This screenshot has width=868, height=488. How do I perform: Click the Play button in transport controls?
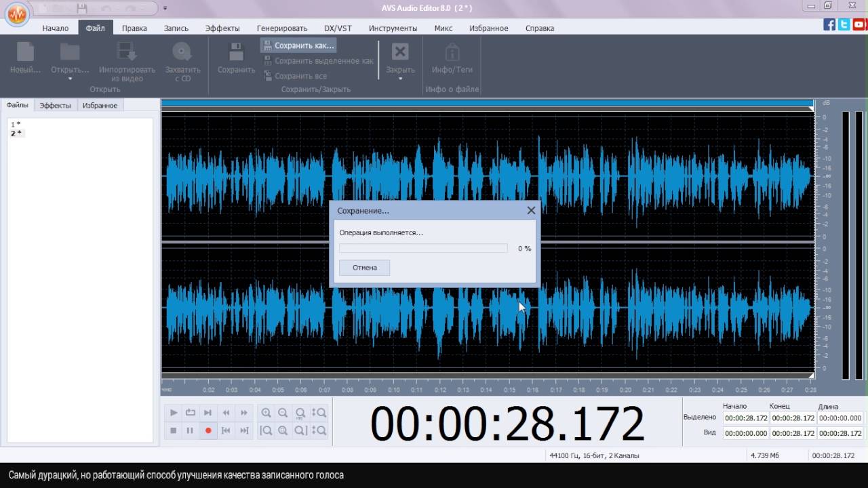174,412
